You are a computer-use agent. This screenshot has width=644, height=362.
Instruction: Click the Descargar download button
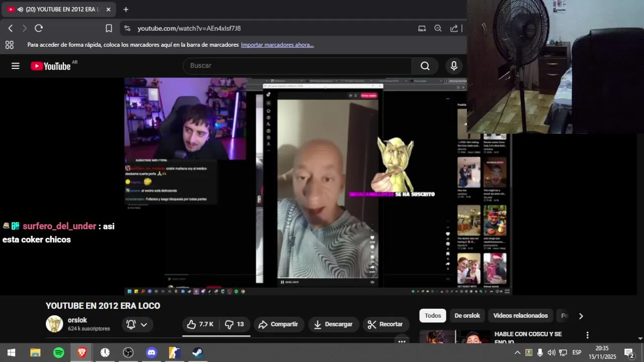coord(333,324)
